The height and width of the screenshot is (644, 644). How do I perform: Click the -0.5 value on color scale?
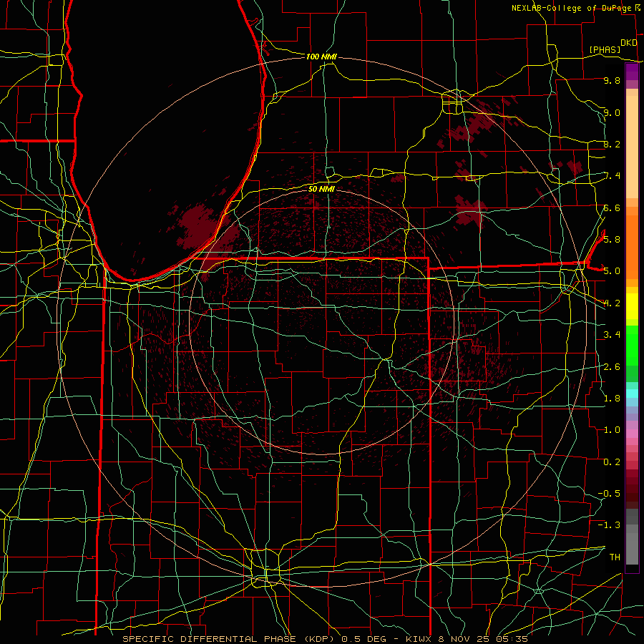pyautogui.click(x=609, y=493)
